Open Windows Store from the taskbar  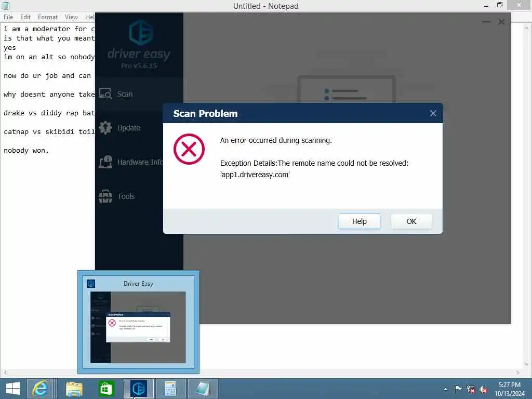coord(106,389)
